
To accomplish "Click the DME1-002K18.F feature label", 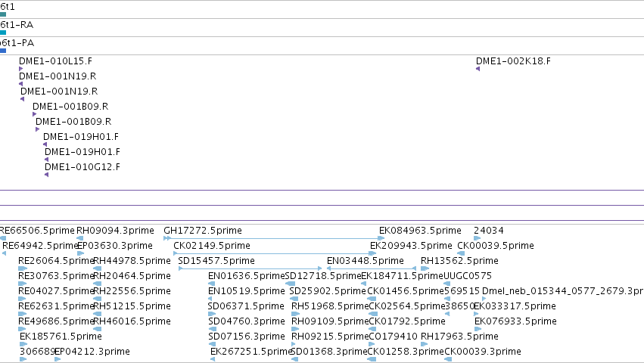I will 513,60.
